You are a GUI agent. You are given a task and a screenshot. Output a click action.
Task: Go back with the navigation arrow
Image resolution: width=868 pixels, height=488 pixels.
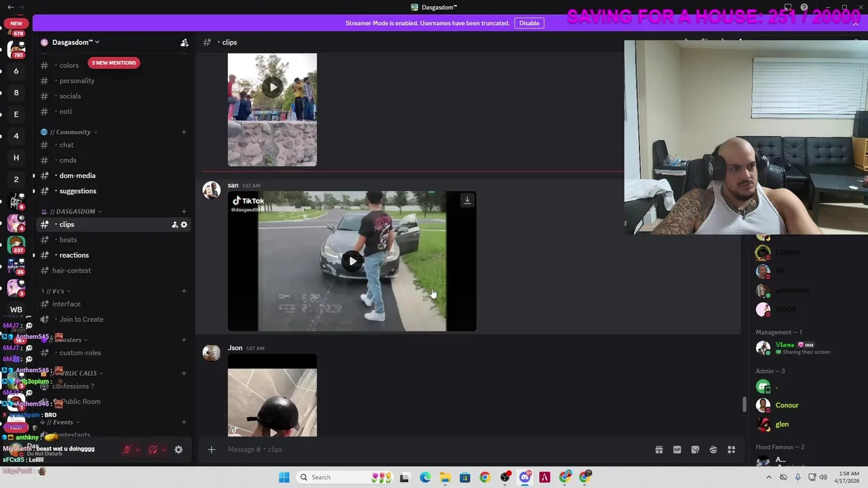(10, 7)
